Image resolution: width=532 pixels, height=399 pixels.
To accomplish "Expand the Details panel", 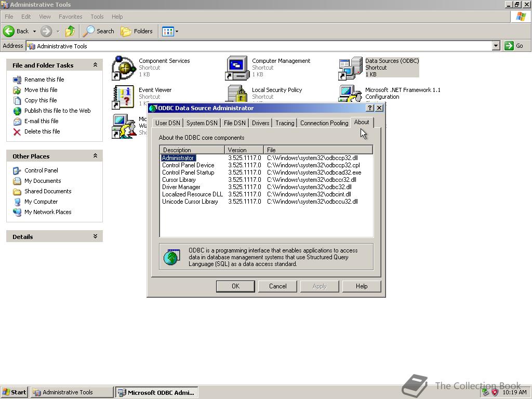I will (x=96, y=236).
